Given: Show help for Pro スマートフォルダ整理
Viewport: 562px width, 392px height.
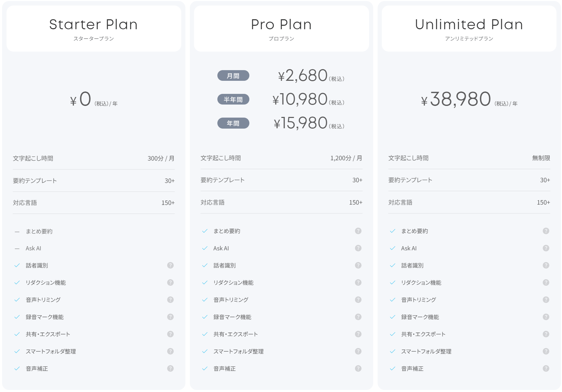Looking at the screenshot, I should tap(358, 351).
